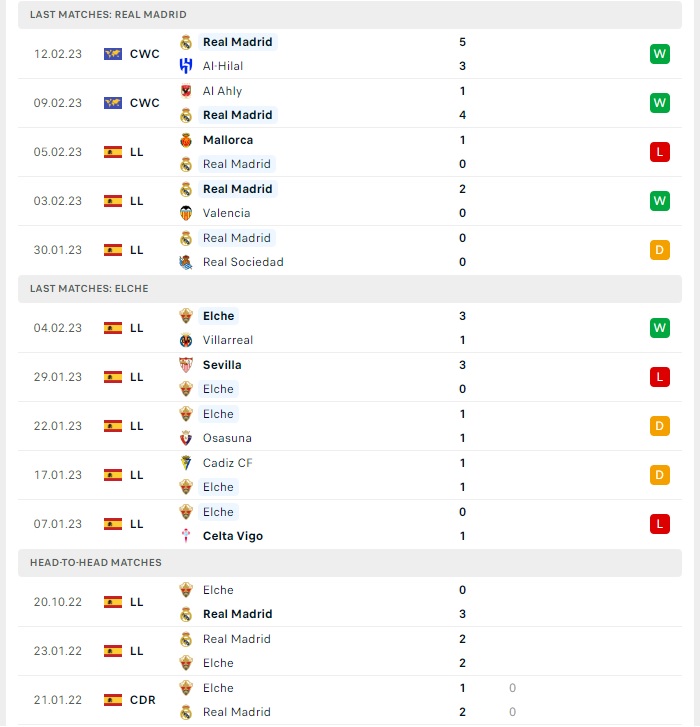Click the red L badge for Mallorca match

click(x=660, y=152)
